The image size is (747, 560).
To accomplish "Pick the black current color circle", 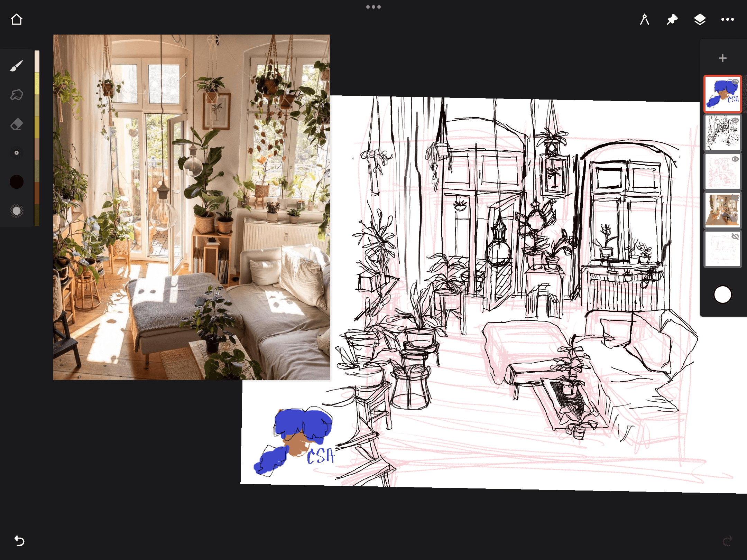I will [16, 182].
